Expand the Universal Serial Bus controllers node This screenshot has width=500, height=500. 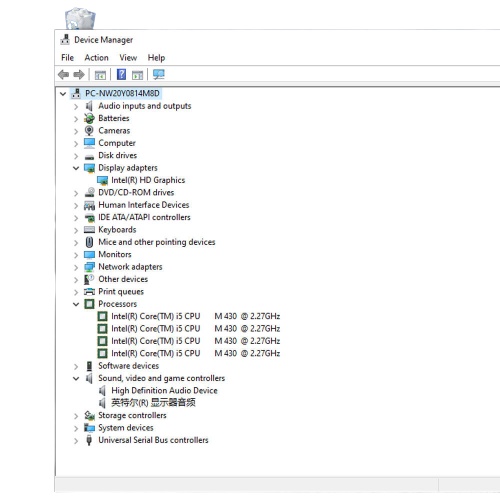pyautogui.click(x=76, y=441)
